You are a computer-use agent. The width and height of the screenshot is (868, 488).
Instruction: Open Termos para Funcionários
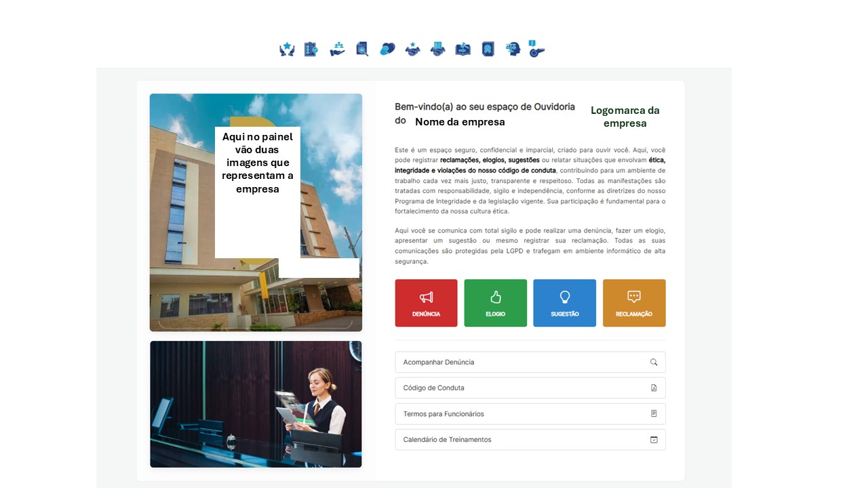click(x=529, y=413)
